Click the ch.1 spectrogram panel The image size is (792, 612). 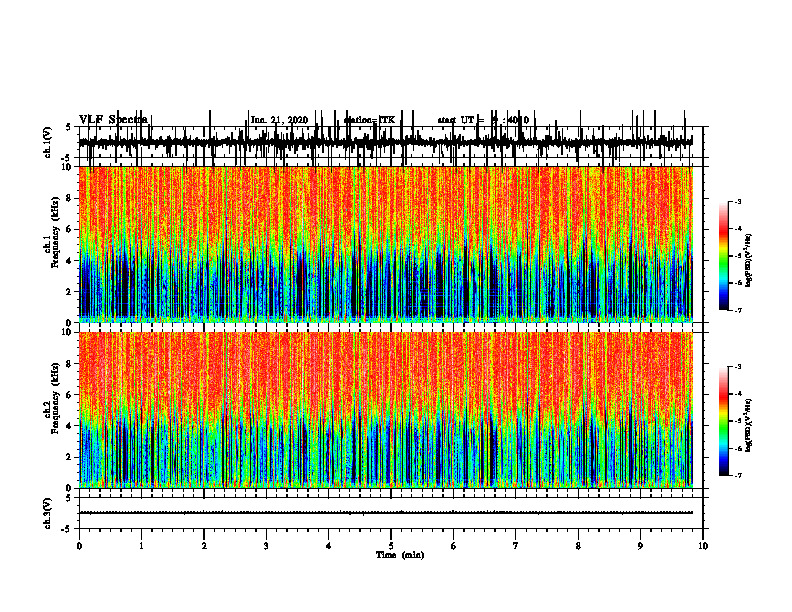(386, 244)
